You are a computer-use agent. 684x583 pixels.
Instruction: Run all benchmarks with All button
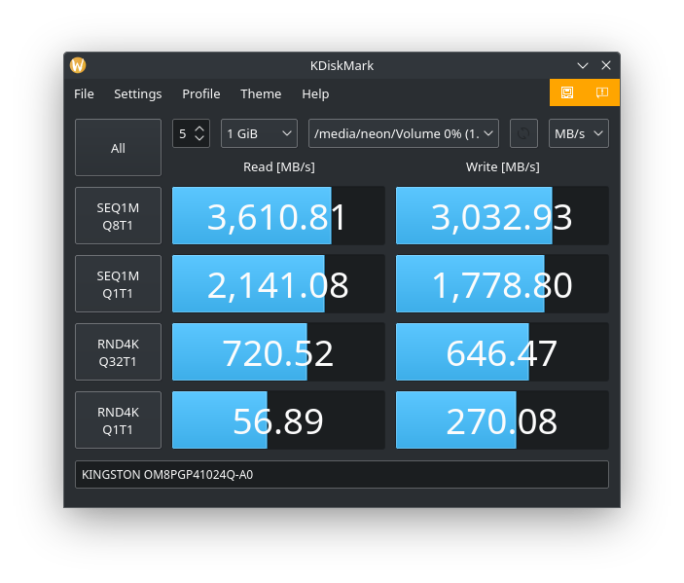(118, 148)
